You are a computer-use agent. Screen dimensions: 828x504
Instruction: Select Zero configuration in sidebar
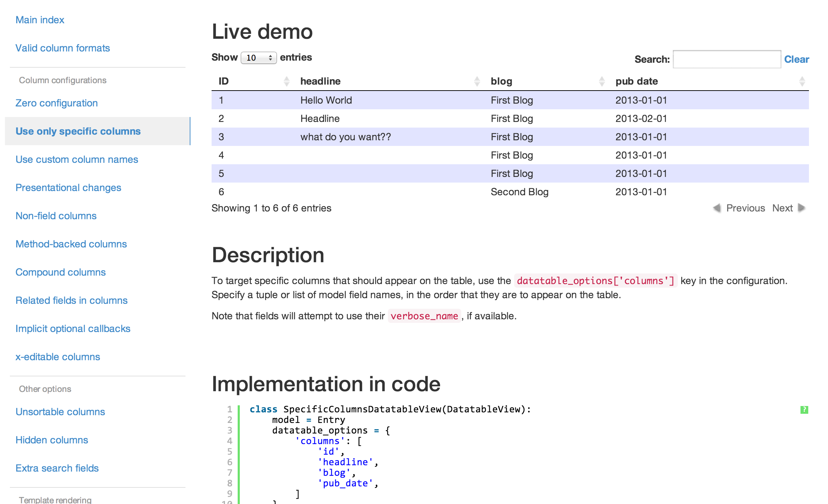pos(56,103)
